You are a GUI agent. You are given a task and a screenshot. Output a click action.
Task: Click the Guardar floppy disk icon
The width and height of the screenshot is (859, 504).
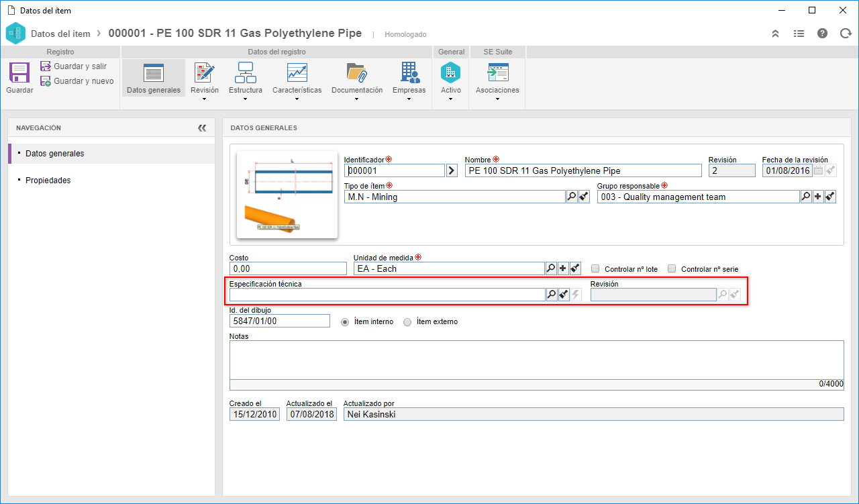tap(19, 72)
